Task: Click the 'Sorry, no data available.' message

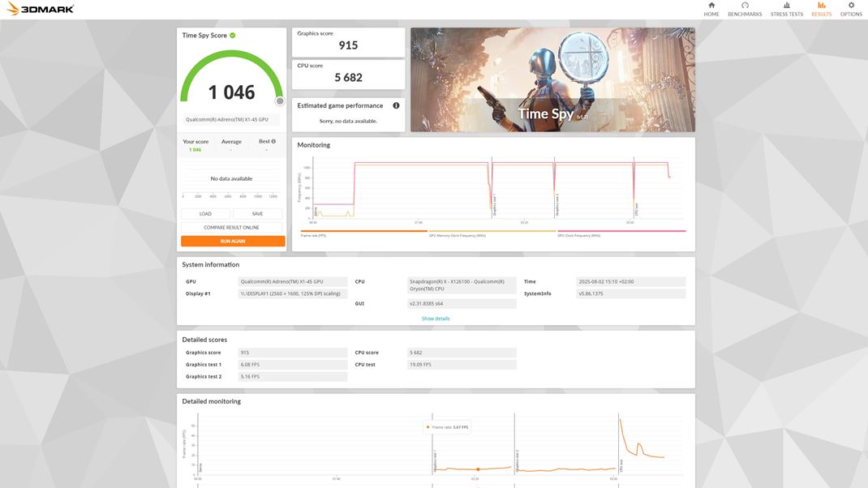Action: click(348, 121)
